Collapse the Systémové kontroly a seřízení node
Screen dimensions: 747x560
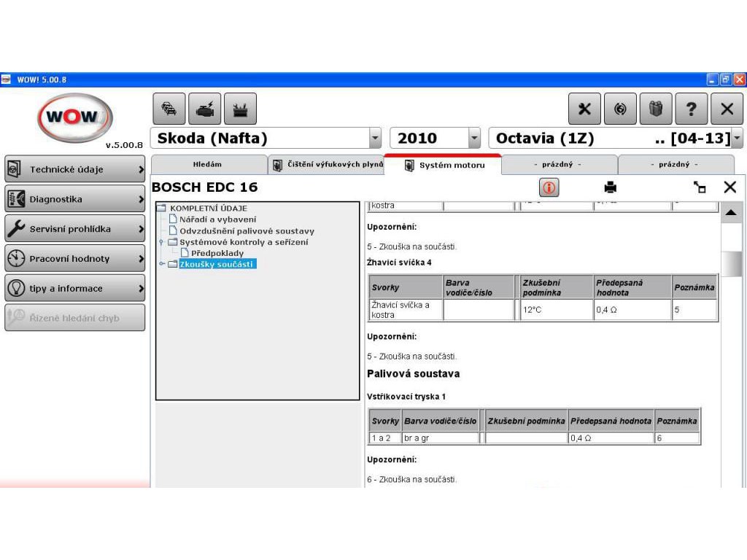pos(162,242)
